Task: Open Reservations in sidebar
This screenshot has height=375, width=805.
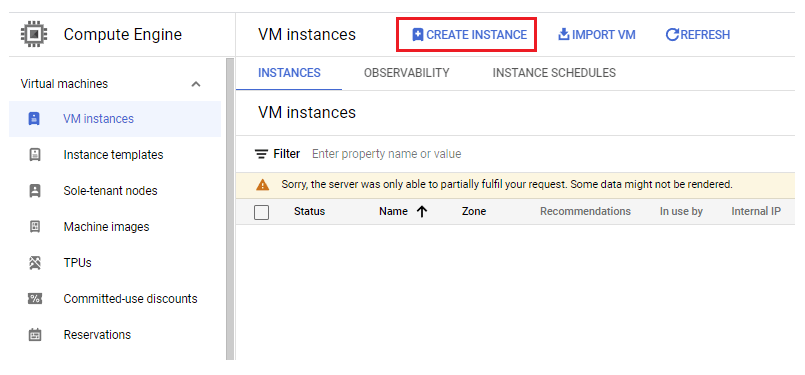Action: click(115, 334)
